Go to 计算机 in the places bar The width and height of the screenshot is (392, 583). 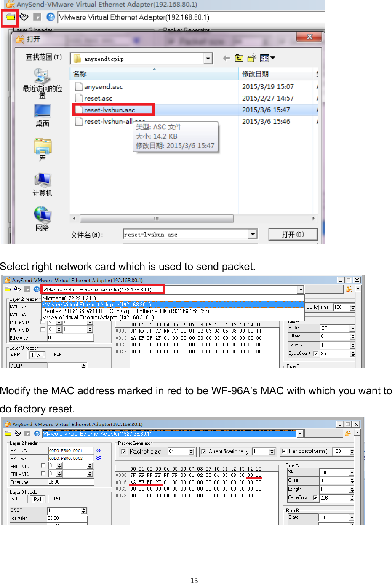[42, 185]
